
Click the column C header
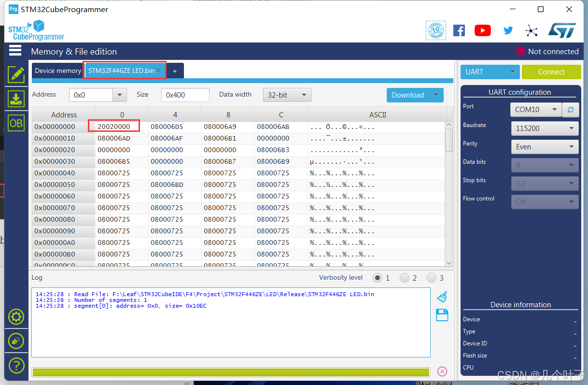pyautogui.click(x=281, y=114)
